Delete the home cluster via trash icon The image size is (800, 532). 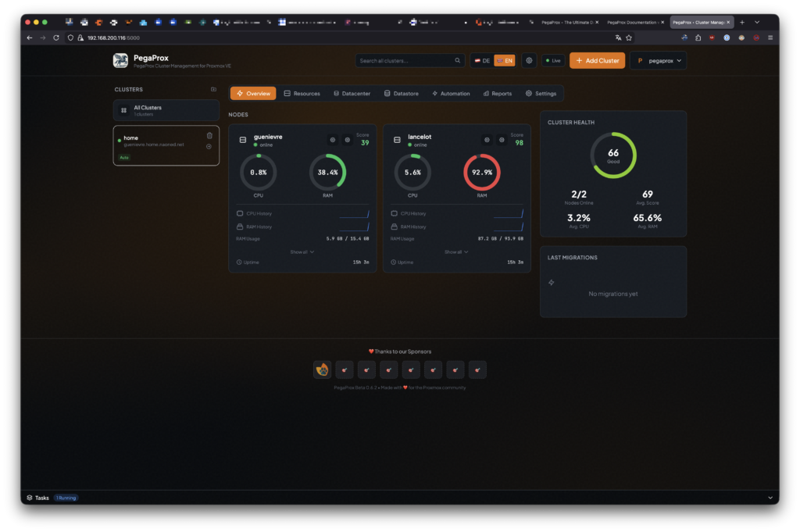pos(209,135)
